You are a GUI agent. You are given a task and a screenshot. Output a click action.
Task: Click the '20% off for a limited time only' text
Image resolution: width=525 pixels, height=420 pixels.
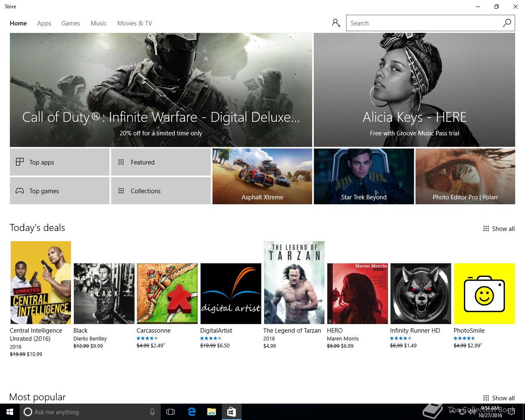(x=161, y=133)
